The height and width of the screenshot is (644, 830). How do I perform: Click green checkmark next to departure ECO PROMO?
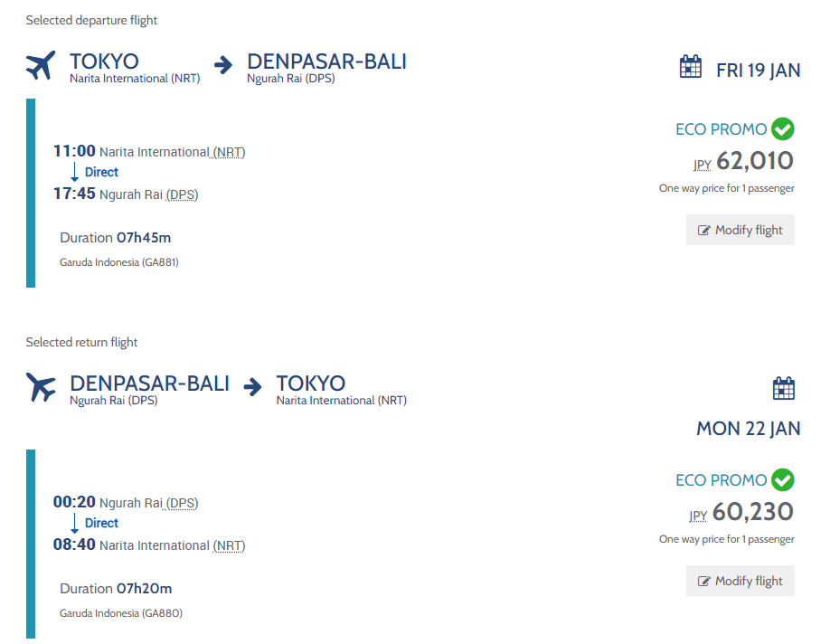(782, 128)
